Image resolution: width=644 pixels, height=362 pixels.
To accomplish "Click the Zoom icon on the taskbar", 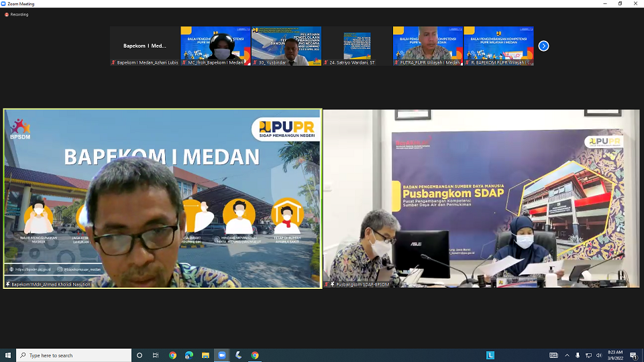I will 222,355.
